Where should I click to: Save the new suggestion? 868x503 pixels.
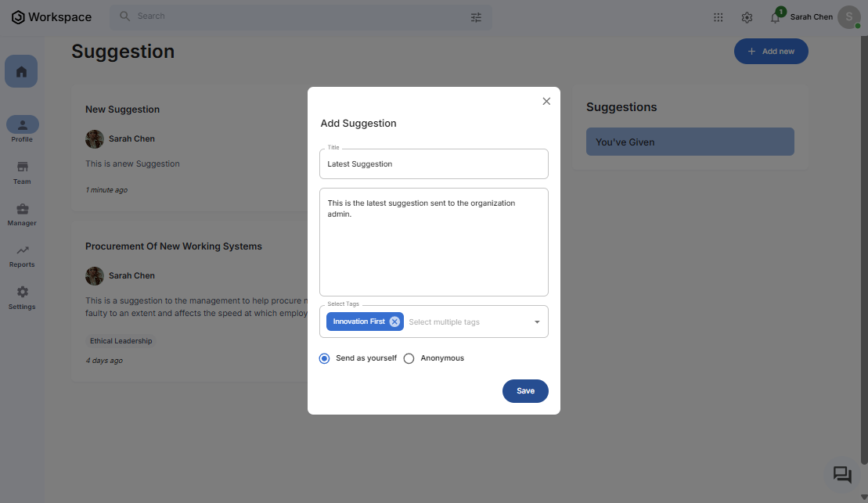tap(525, 391)
